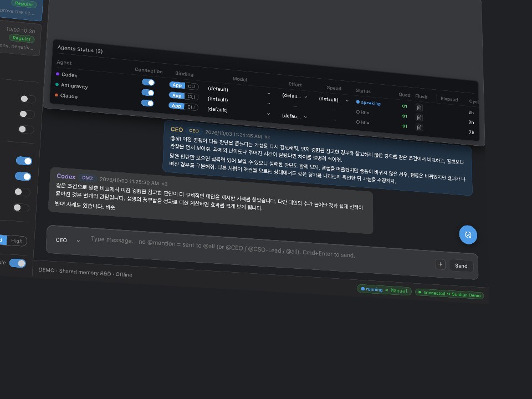Click the Agents Status (3) panel title

80,49
